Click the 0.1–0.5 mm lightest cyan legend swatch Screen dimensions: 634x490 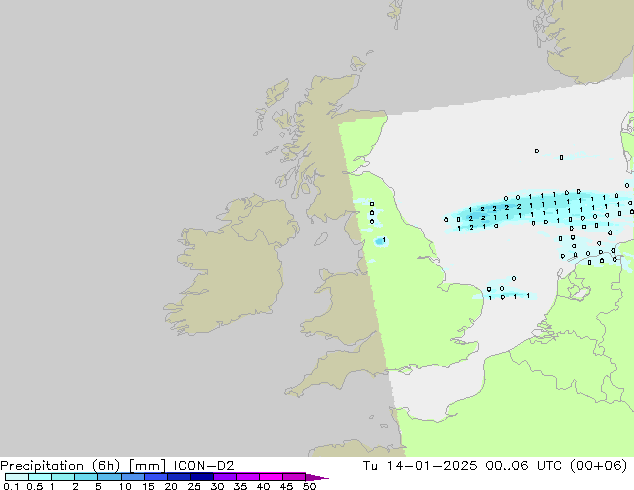tap(17, 477)
